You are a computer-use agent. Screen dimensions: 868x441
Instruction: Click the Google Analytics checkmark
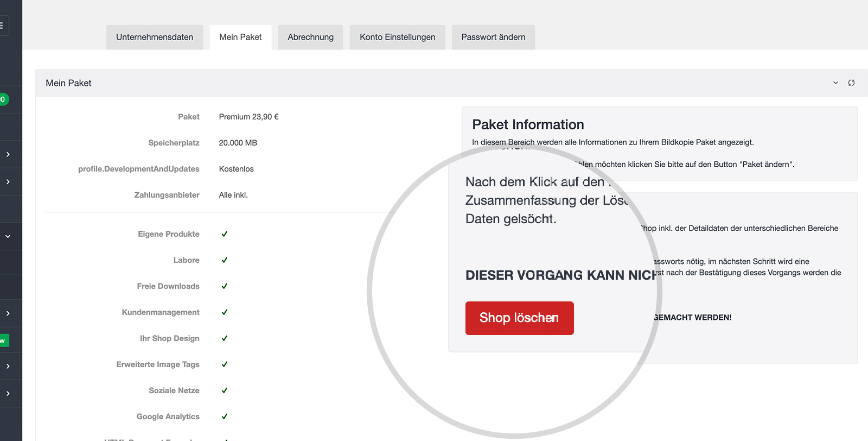tap(224, 417)
